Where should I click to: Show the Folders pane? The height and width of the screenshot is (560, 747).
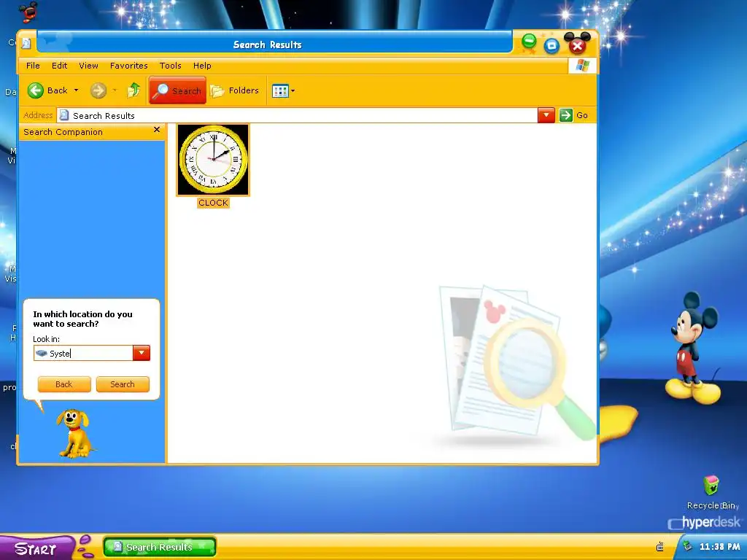(x=235, y=90)
